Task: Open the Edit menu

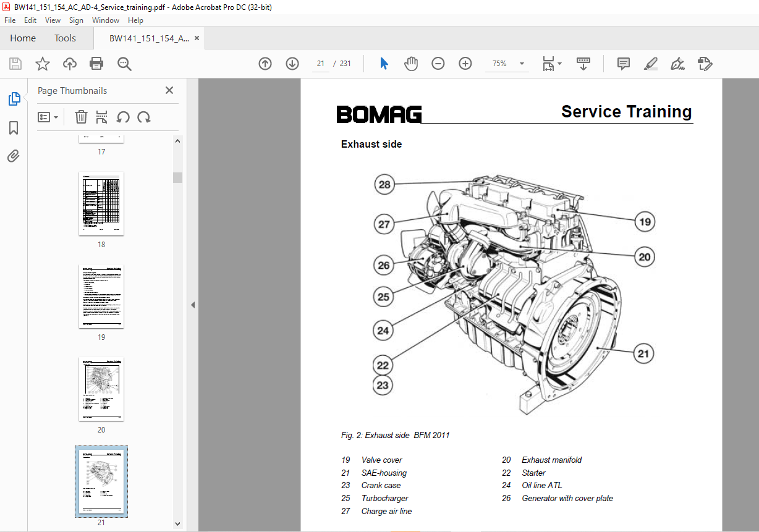Action: [x=30, y=20]
